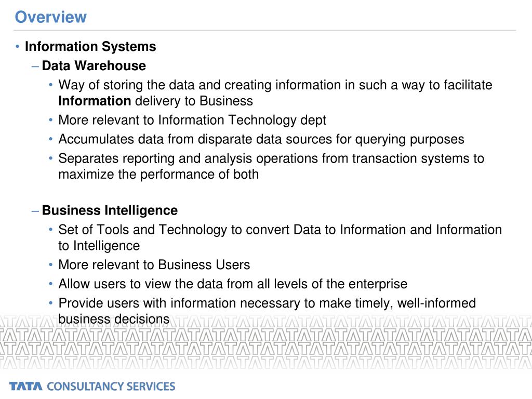Click bullet about viewing data from all levels
The height and width of the screenshot is (399, 532).
233,284
